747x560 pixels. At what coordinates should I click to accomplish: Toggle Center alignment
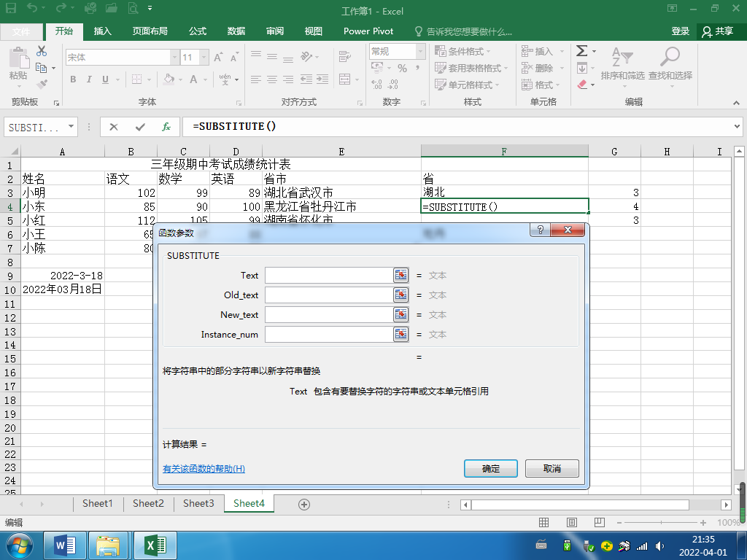[x=272, y=79]
